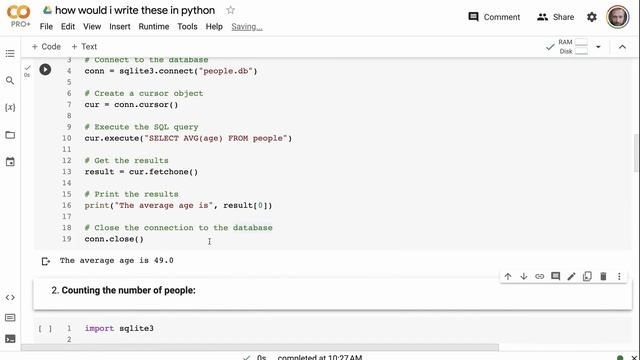Viewport: 640px width, 360px height.
Task: Click the output text 'The average age is 49.0'
Action: (116, 260)
